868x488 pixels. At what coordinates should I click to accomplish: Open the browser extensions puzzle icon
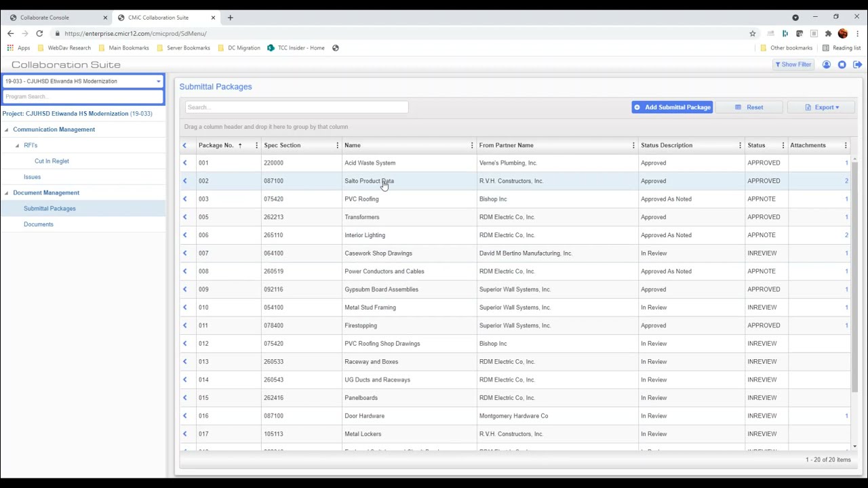coord(828,33)
